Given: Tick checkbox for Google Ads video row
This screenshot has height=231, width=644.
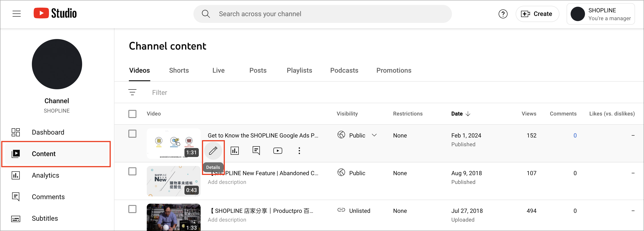Looking at the screenshot, I should tap(132, 134).
